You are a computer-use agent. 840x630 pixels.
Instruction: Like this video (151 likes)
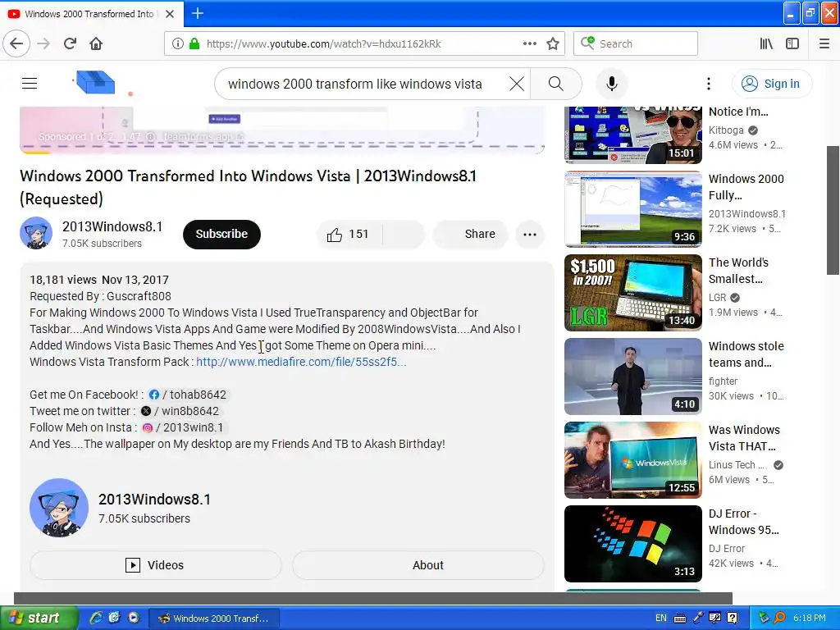[349, 234]
